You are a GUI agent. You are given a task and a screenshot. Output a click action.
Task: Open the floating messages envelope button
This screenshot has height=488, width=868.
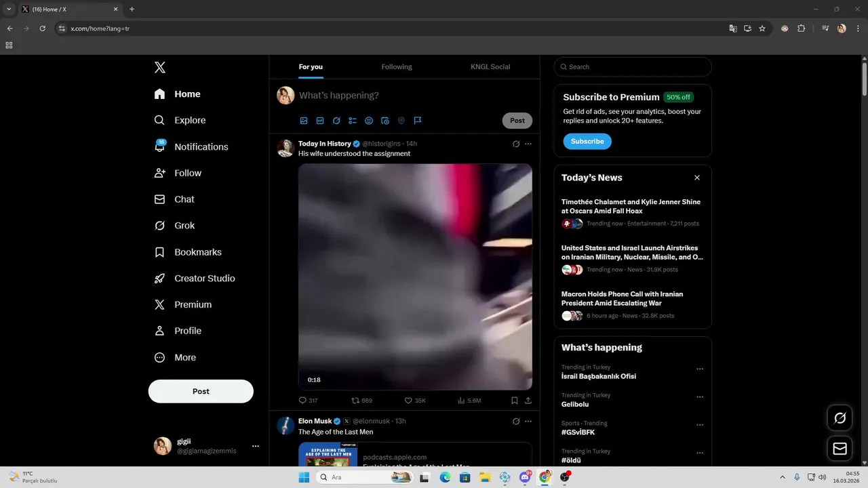[840, 449]
